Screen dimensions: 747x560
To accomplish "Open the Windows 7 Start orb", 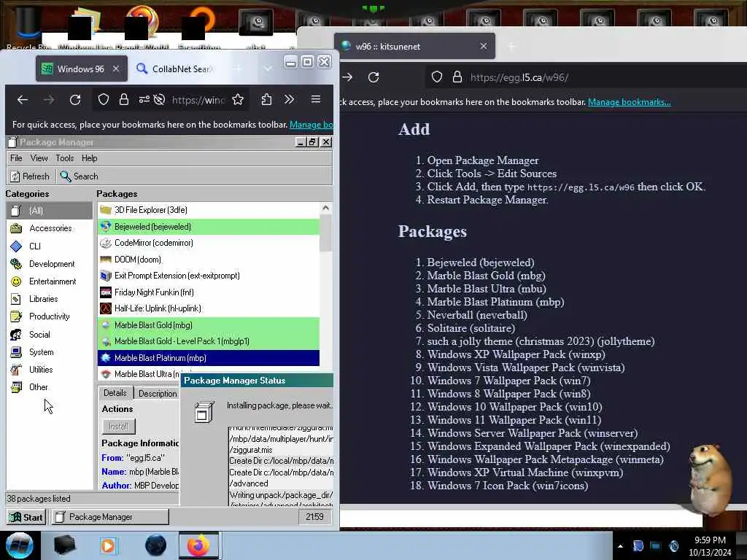I will 20,545.
